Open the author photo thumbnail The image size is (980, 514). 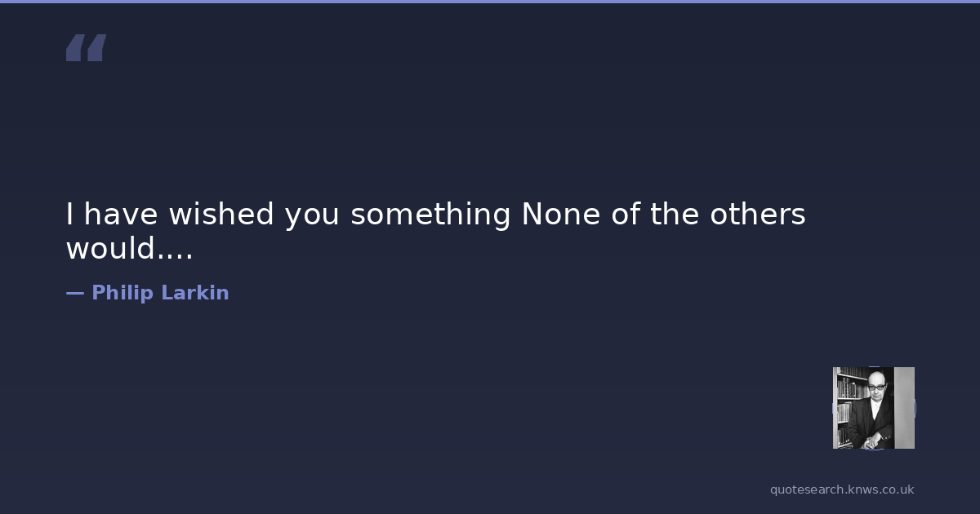tap(873, 408)
